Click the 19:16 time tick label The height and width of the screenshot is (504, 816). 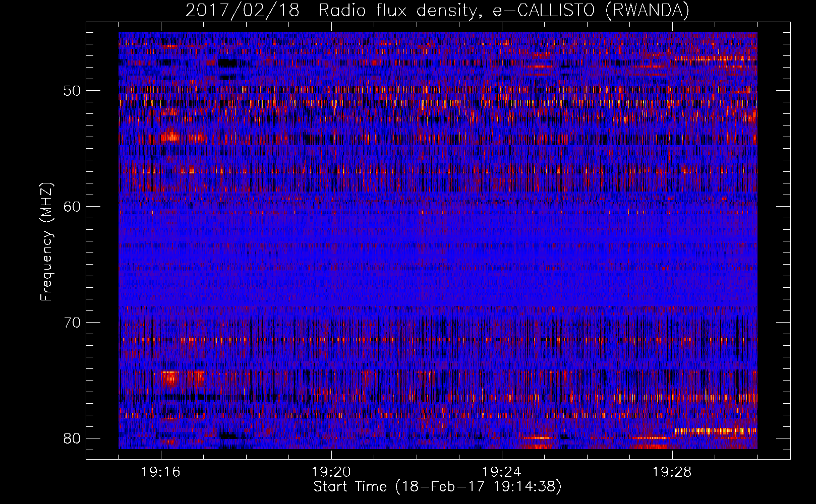161,472
